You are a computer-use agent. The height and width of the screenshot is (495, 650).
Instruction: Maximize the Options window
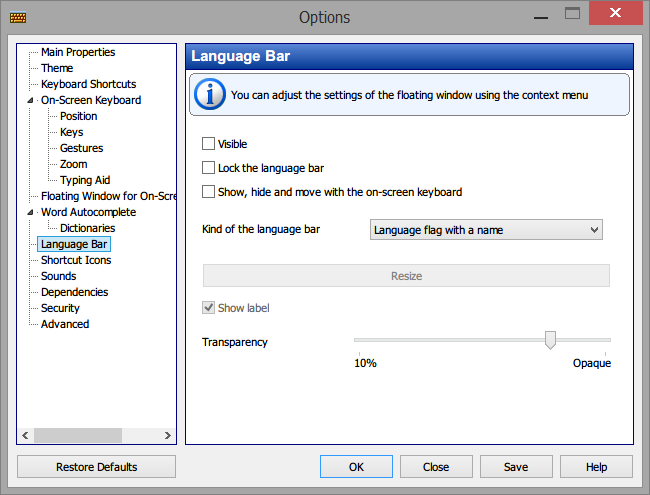pyautogui.click(x=572, y=13)
